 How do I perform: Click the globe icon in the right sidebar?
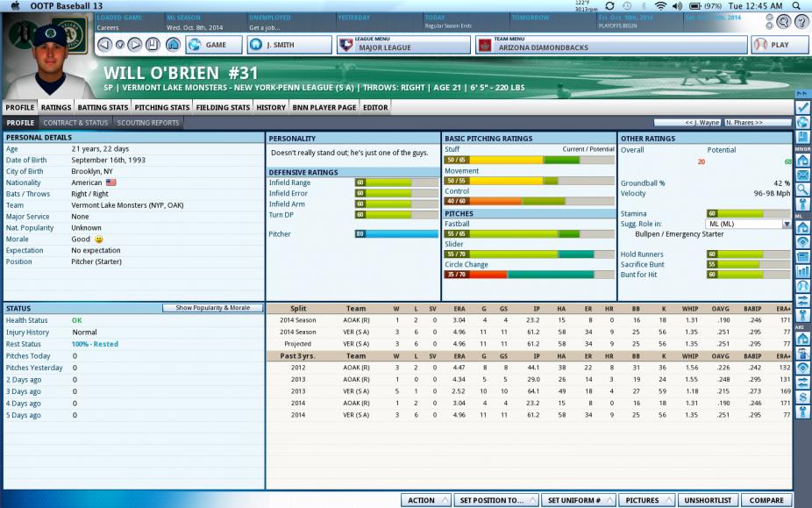pyautogui.click(x=802, y=122)
